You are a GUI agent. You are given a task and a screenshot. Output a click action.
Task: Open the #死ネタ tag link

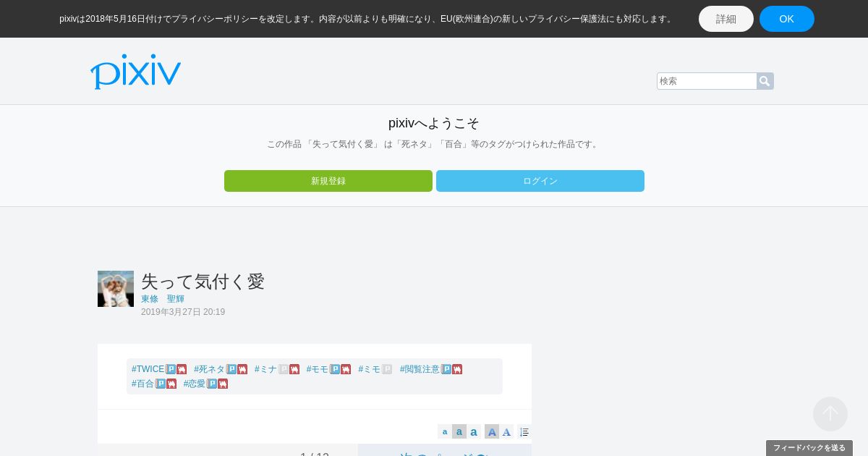[x=210, y=369]
